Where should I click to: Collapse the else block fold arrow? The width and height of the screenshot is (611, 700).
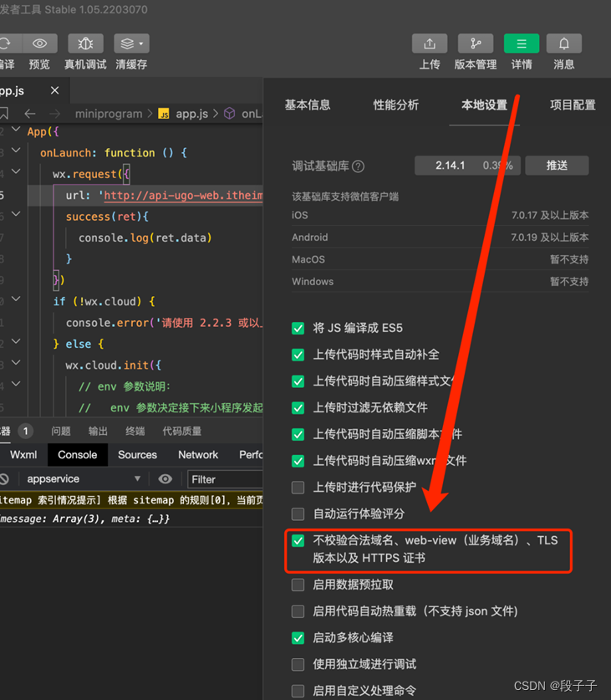16,341
